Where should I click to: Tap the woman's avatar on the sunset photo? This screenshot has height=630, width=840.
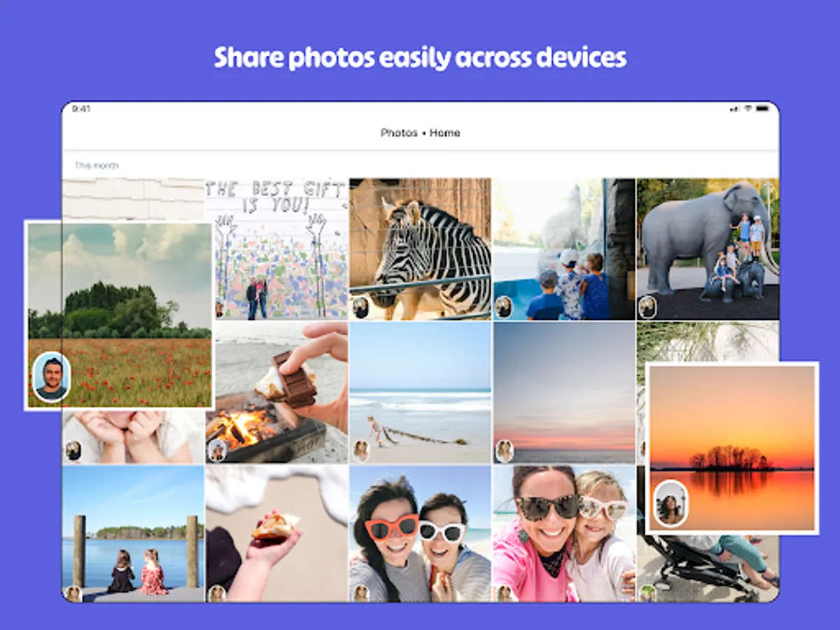(671, 503)
